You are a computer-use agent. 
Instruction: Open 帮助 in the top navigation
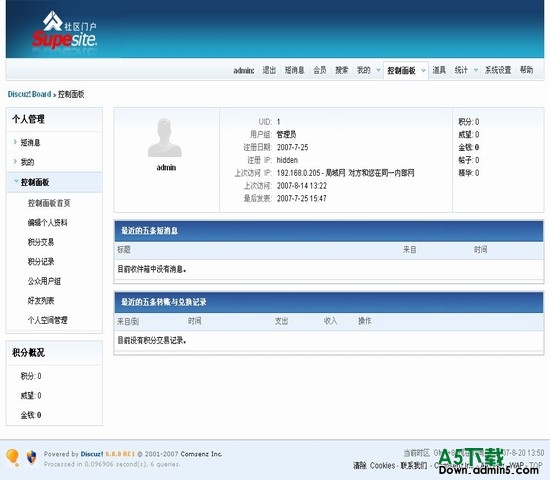point(526,70)
